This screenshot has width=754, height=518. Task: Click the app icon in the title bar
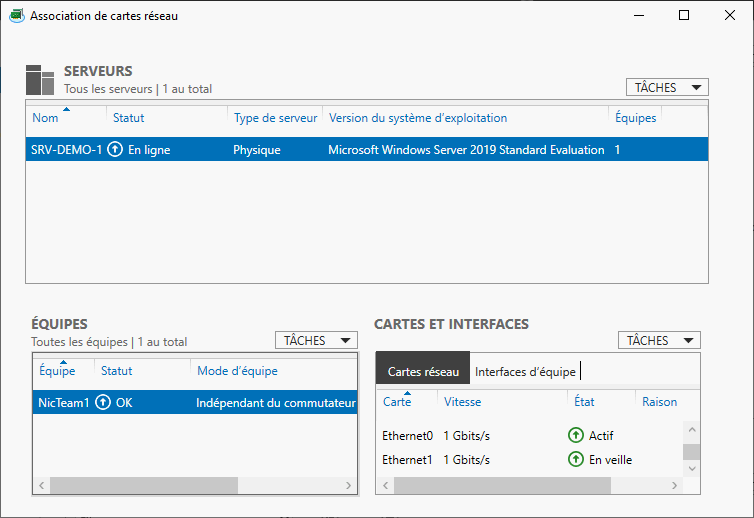coord(16,16)
